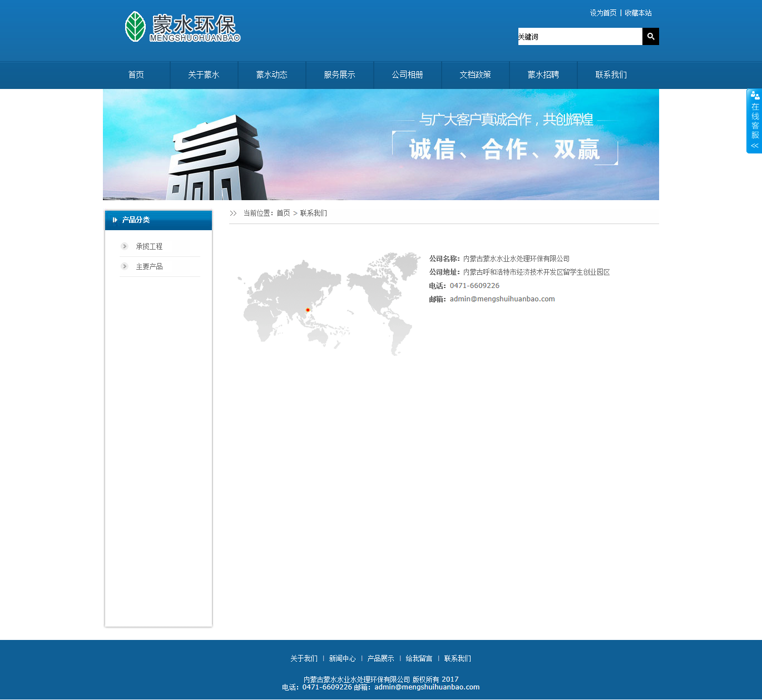Open the 关于蒙水 navigation item
Screen dimensions: 762x700
pyautogui.click(x=204, y=75)
